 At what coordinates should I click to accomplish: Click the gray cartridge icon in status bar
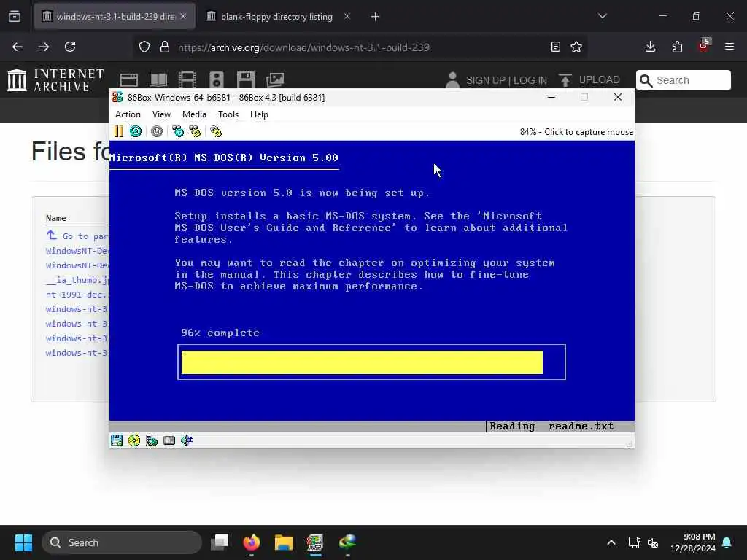tap(169, 440)
